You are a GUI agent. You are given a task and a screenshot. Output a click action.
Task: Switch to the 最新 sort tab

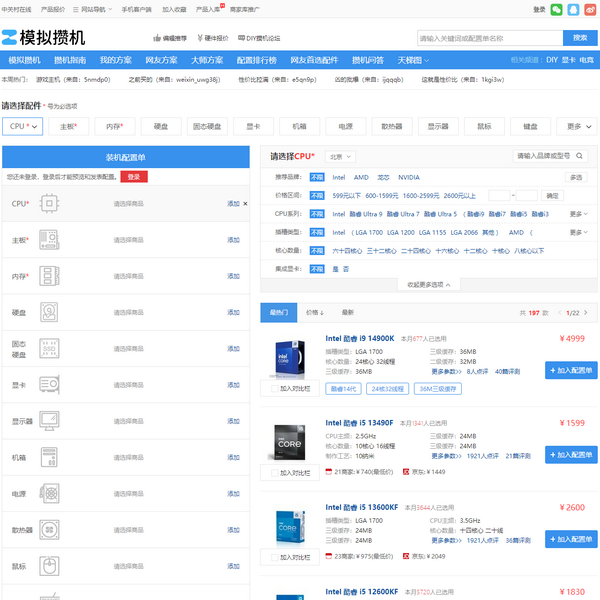347,312
